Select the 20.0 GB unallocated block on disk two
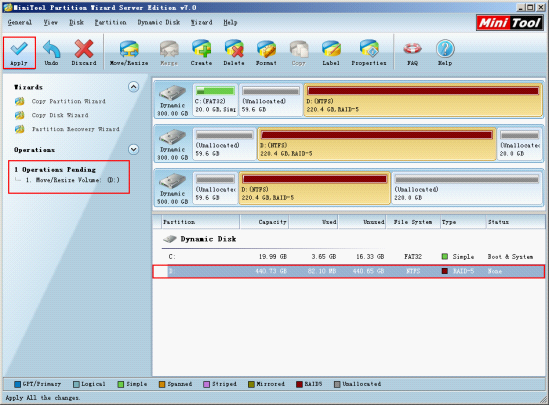The height and width of the screenshot is (406, 550). coord(520,144)
